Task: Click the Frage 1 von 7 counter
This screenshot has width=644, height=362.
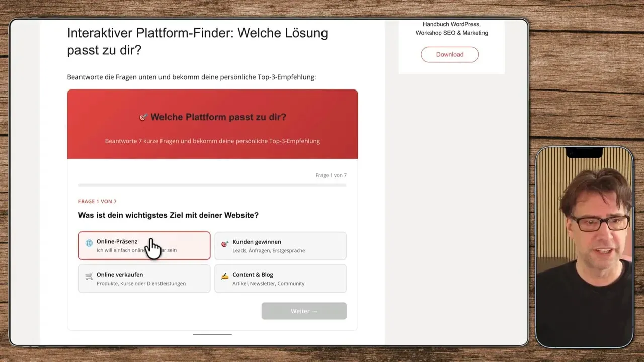Action: click(331, 175)
